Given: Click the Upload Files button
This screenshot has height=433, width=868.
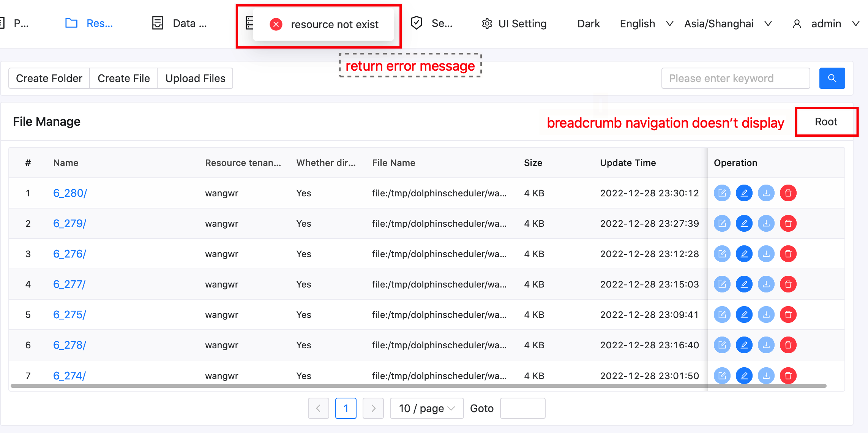Looking at the screenshot, I should (x=195, y=78).
